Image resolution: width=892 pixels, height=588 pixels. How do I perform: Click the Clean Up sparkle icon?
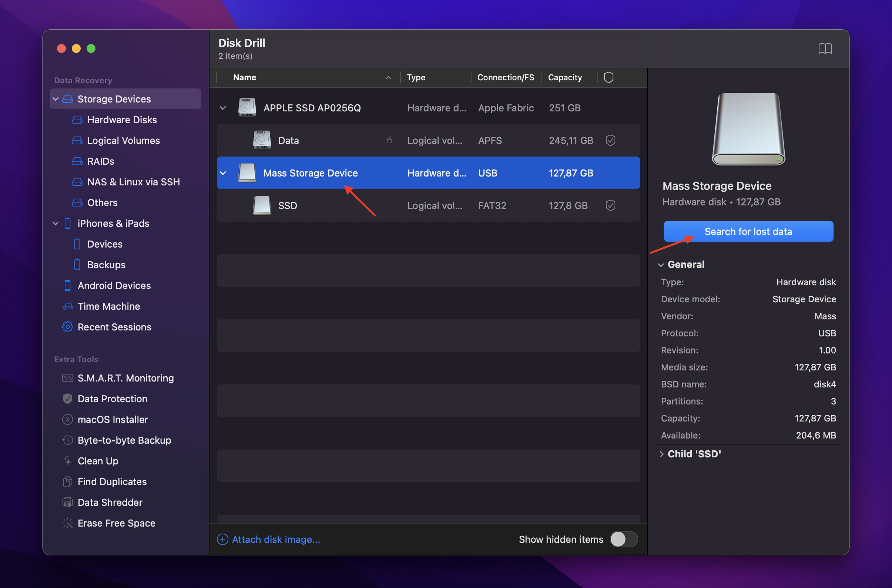point(67,461)
